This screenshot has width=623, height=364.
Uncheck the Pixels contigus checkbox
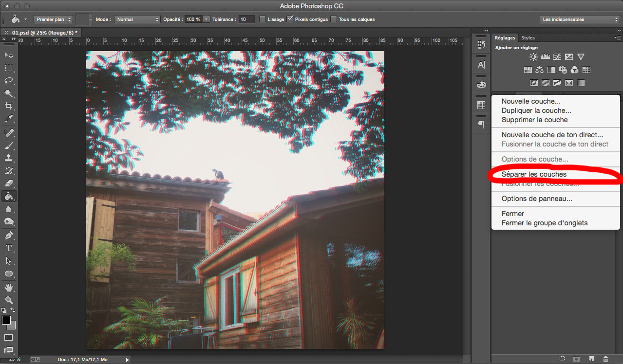coord(290,19)
